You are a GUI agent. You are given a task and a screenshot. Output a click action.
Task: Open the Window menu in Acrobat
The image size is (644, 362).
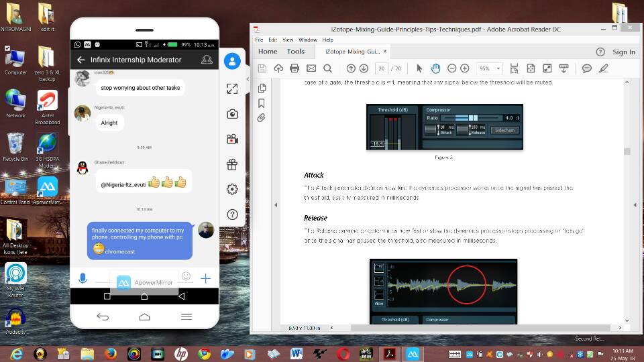click(308, 40)
